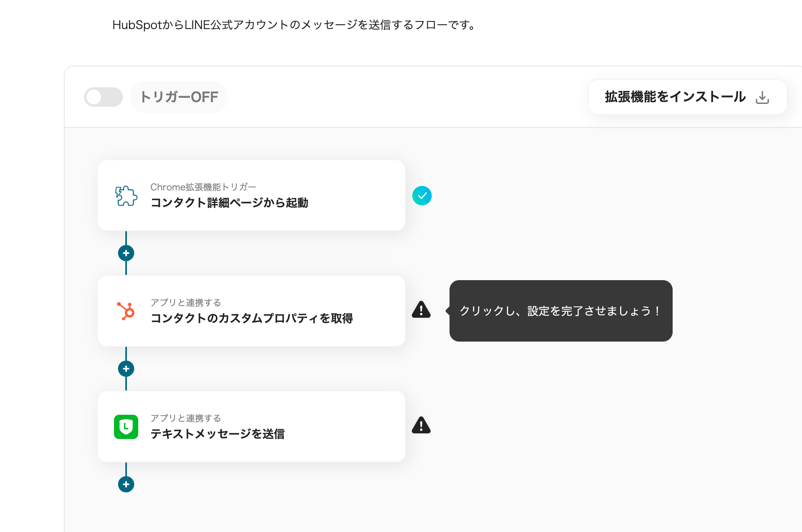Add a new step at the end of the flow
Viewport: 802px width, 532px height.
pos(126,484)
